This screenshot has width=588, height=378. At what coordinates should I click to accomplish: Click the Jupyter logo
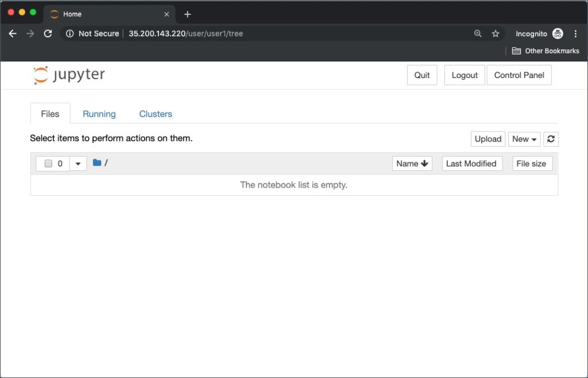click(x=69, y=75)
